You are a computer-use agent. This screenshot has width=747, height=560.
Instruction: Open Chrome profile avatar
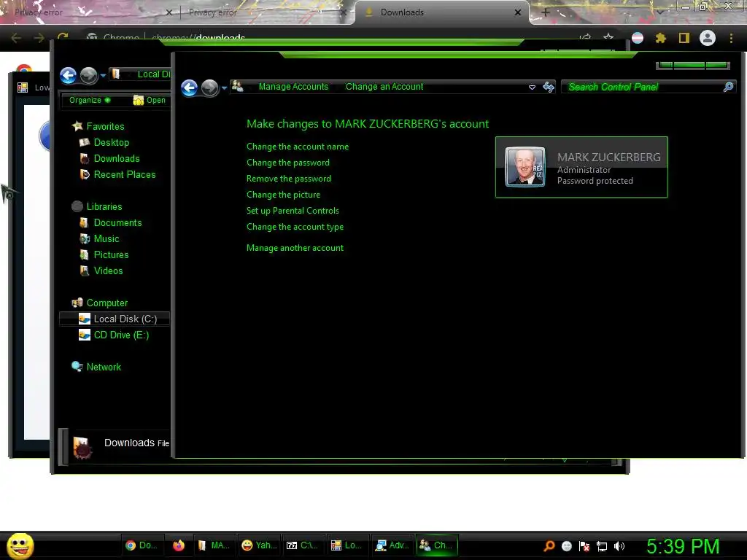(708, 38)
